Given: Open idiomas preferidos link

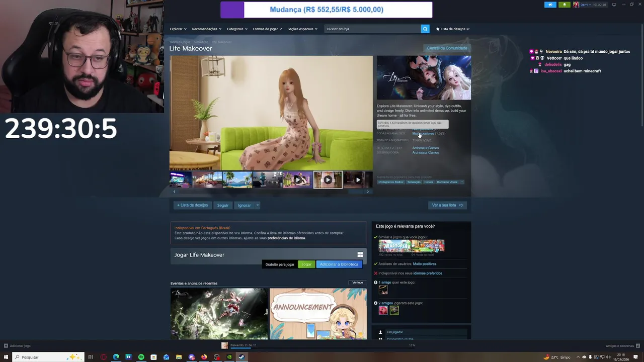Looking at the screenshot, I should [428, 274].
